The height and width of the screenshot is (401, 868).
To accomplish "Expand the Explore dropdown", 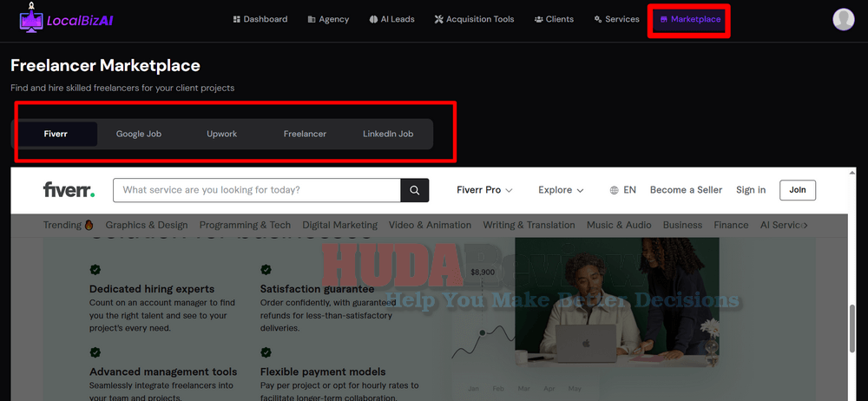I will [x=561, y=190].
